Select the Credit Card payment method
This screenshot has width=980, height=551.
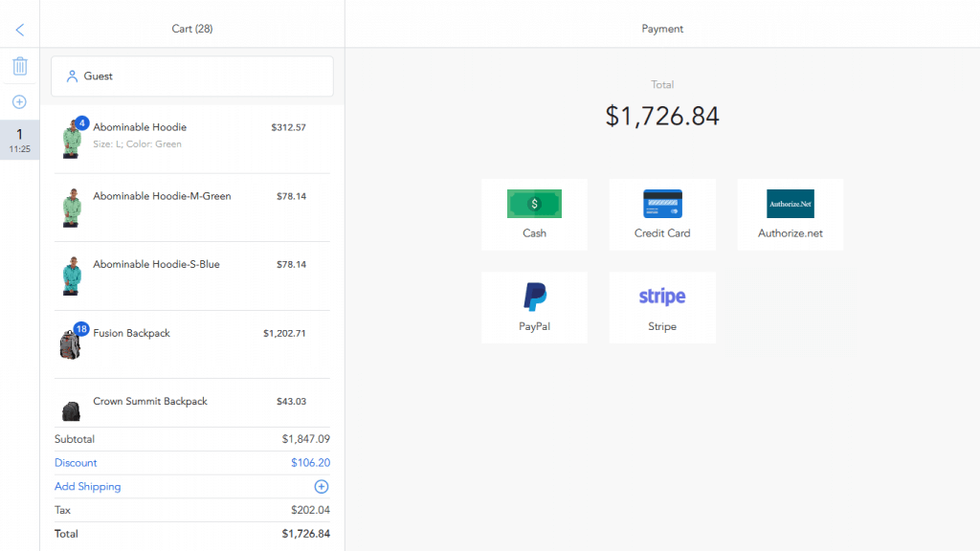click(x=662, y=213)
